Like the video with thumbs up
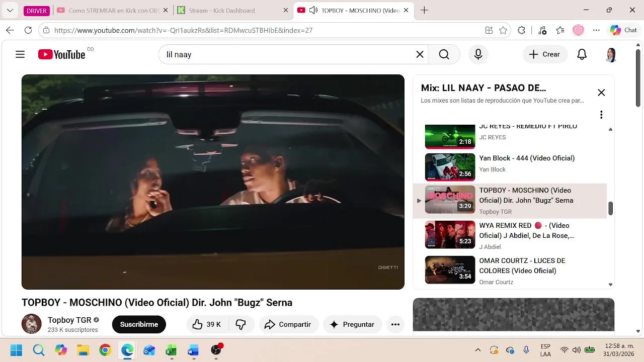644x362 pixels. [x=207, y=324]
